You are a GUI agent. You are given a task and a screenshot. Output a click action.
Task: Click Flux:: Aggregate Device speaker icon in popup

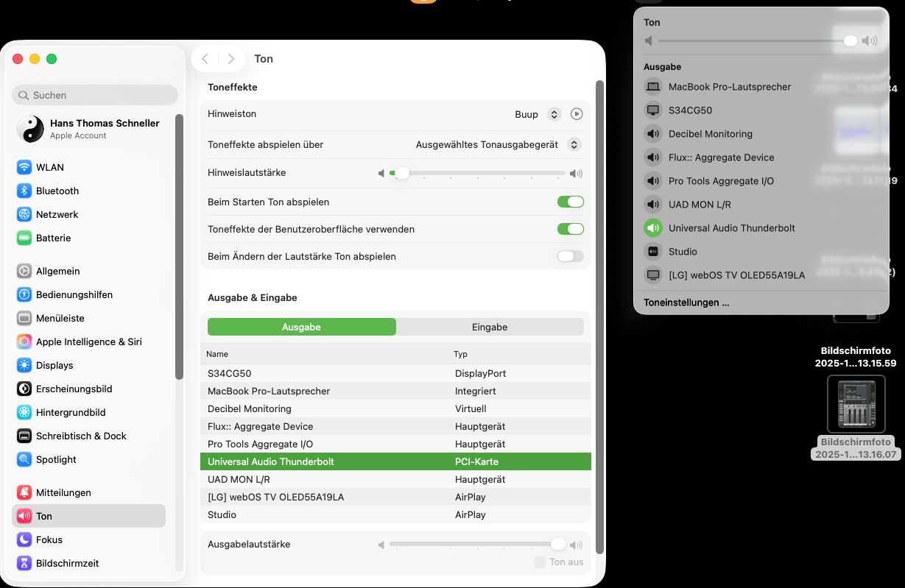pos(652,157)
